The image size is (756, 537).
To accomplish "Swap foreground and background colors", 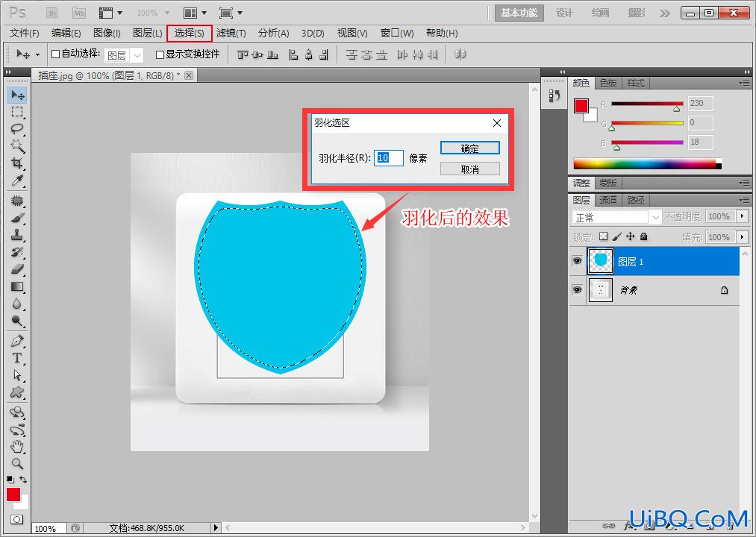I will click(23, 480).
